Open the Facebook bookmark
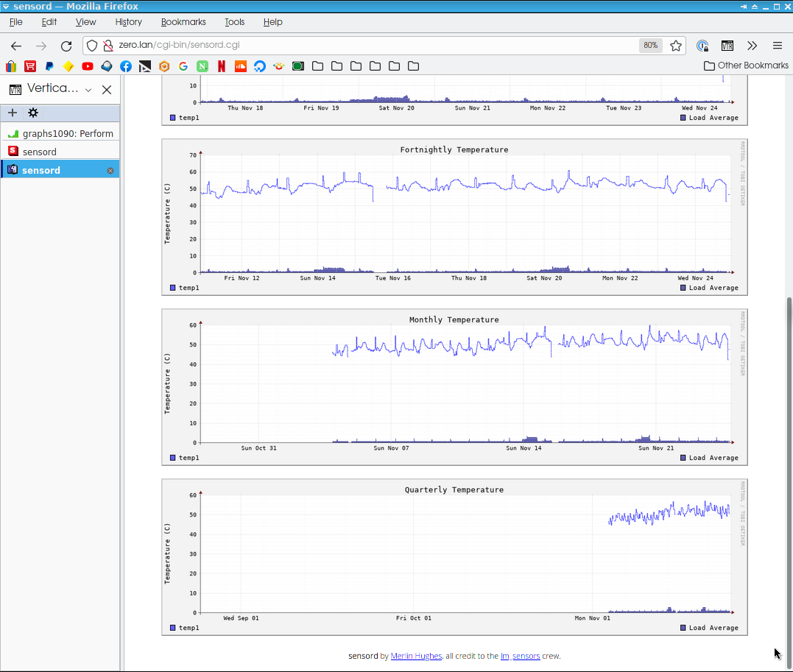Viewport: 793px width, 672px height. 126,66
